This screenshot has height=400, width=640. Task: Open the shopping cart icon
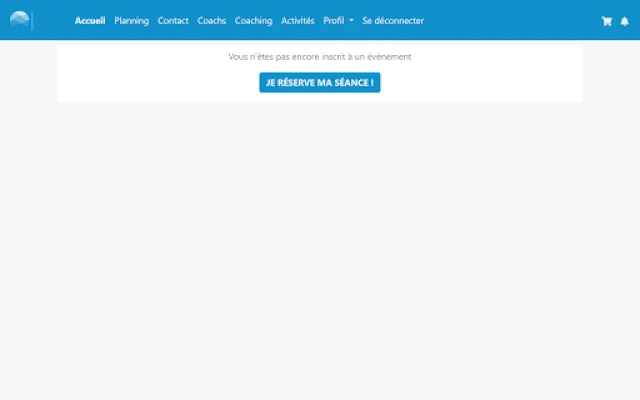click(606, 21)
